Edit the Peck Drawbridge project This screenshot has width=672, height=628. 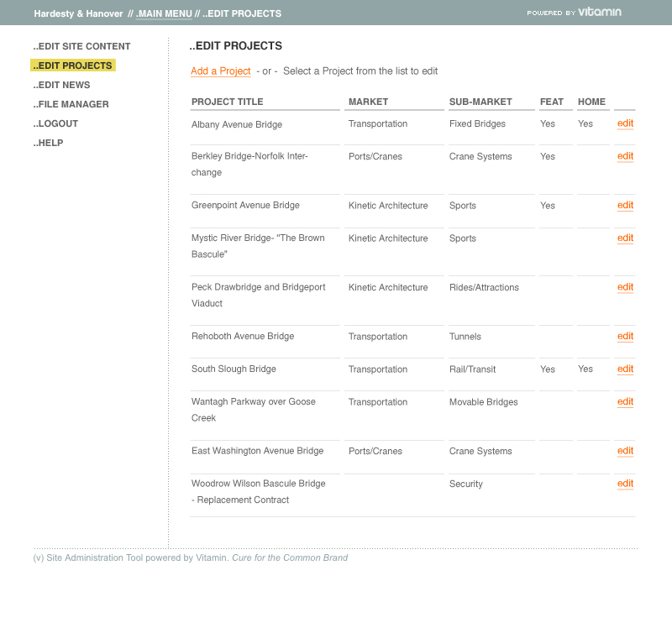tap(625, 287)
